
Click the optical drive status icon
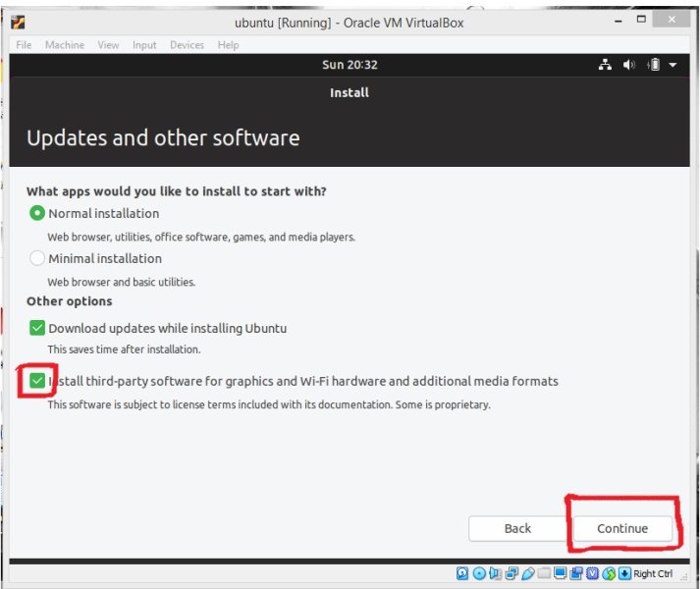tap(479, 573)
